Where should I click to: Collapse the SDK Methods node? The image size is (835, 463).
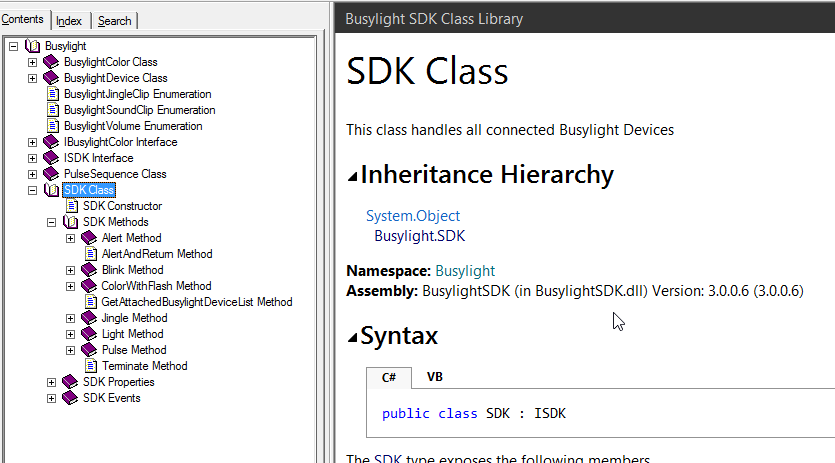click(52, 222)
